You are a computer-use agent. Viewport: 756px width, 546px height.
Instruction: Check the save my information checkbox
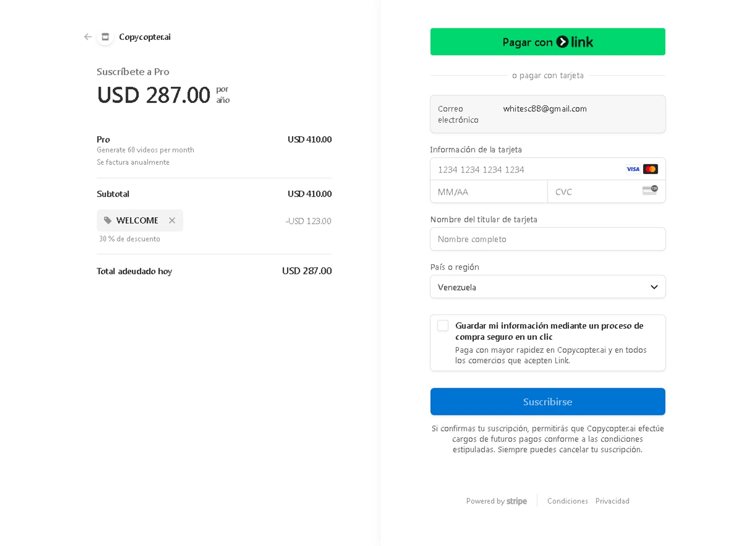(443, 326)
